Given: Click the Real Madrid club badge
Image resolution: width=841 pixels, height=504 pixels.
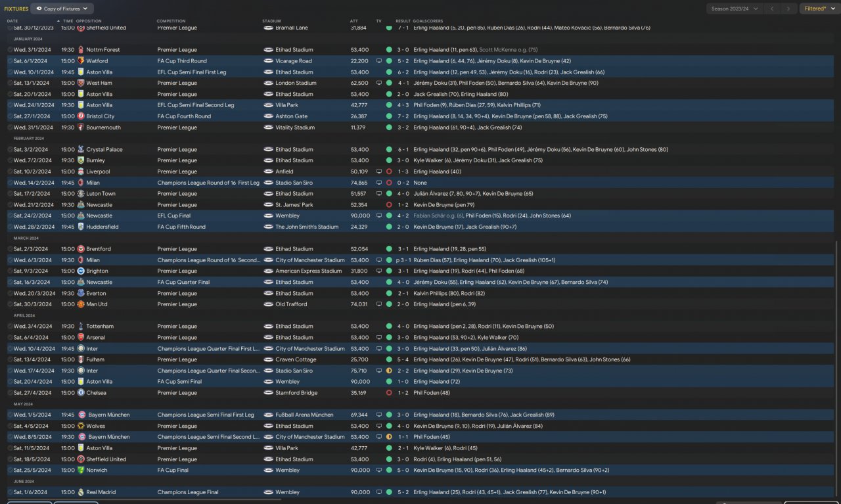Looking at the screenshot, I should [81, 492].
